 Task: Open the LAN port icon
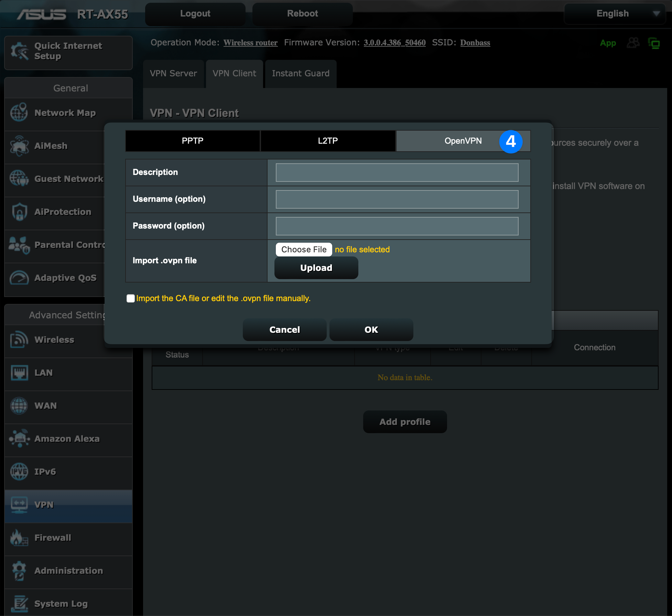pos(19,373)
